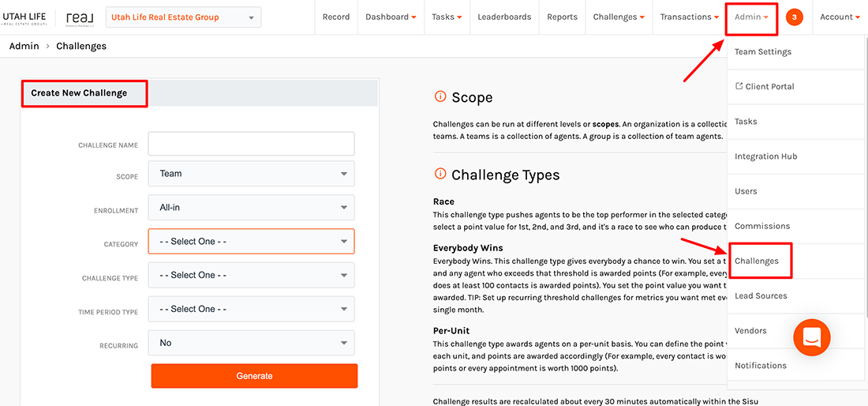Click the TIME PERIOD TYPE label
Image resolution: width=868 pixels, height=406 pixels.
tap(108, 312)
